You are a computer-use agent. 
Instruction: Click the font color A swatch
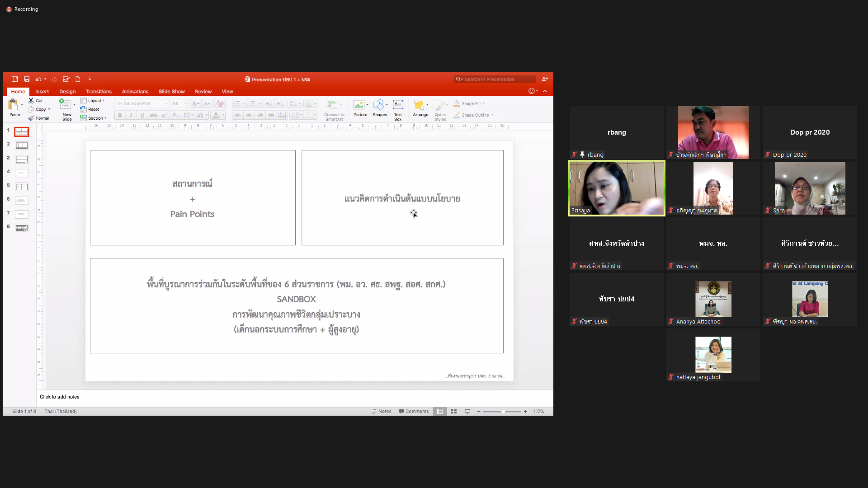[x=216, y=115]
